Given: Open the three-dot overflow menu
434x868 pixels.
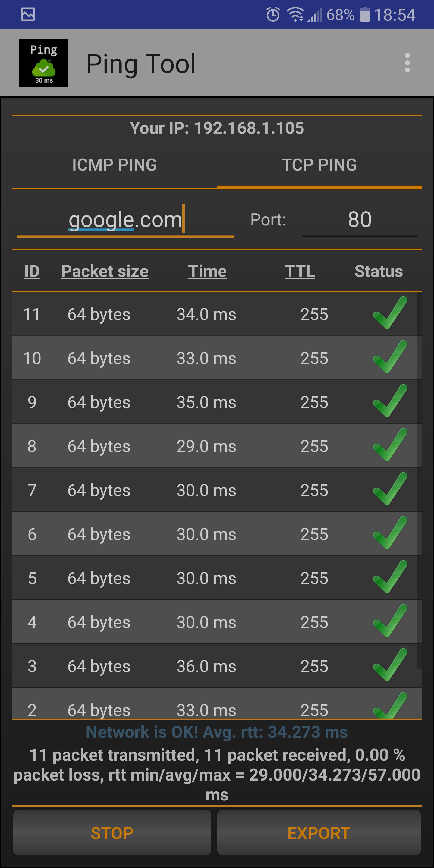Looking at the screenshot, I should tap(407, 63).
